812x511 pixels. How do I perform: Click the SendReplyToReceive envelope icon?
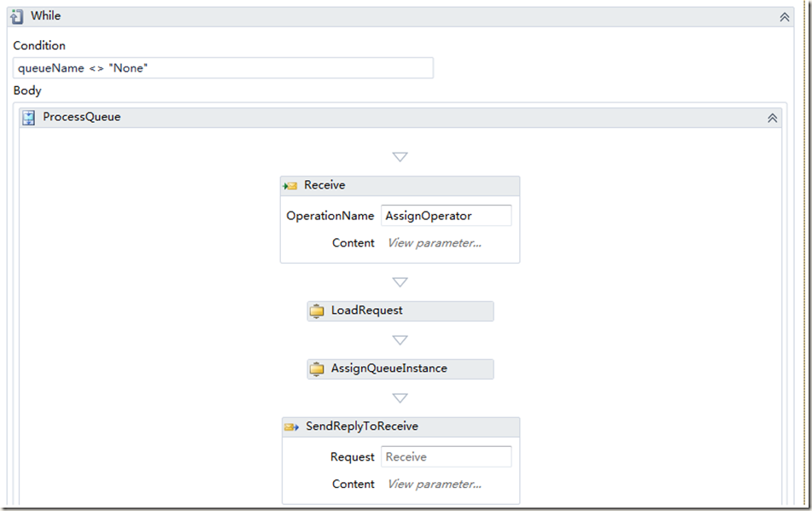tap(291, 427)
